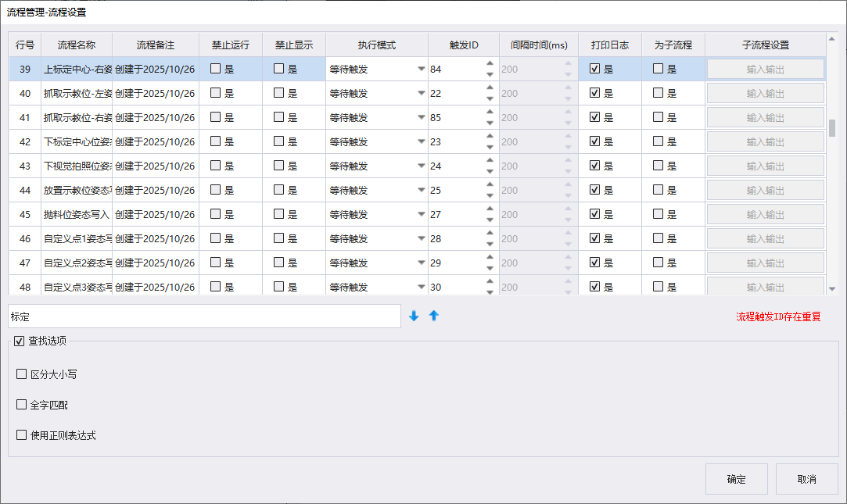Click table scrollbar down arrow
The height and width of the screenshot is (504, 847).
pyautogui.click(x=832, y=288)
